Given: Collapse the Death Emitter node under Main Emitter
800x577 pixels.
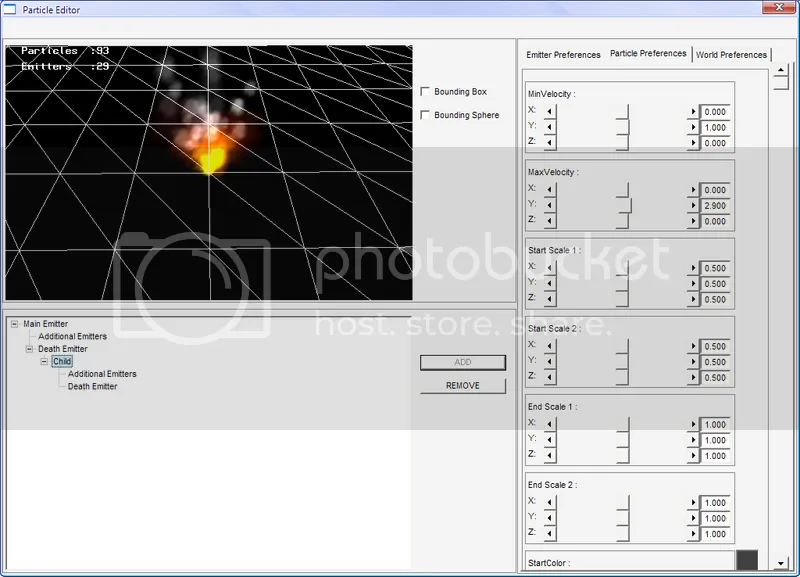Looking at the screenshot, I should pyautogui.click(x=29, y=349).
